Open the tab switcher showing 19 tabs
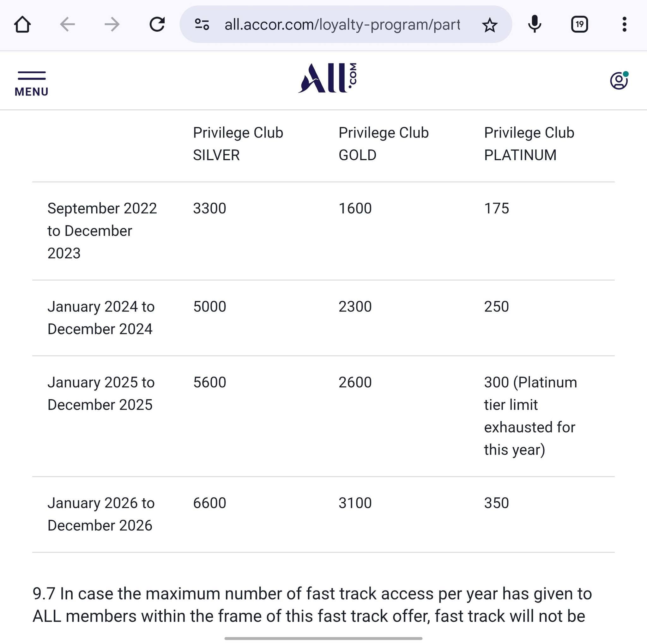The image size is (647, 644). coord(579,24)
